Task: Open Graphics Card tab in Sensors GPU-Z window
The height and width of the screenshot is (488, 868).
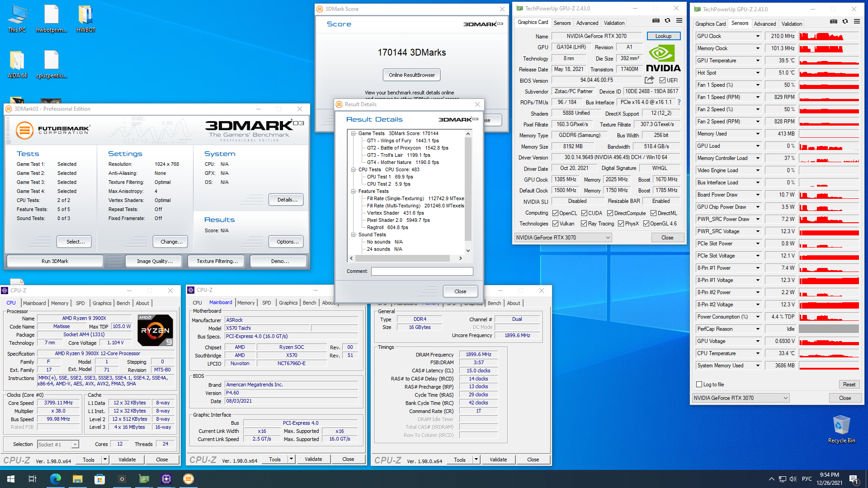Action: [x=710, y=24]
